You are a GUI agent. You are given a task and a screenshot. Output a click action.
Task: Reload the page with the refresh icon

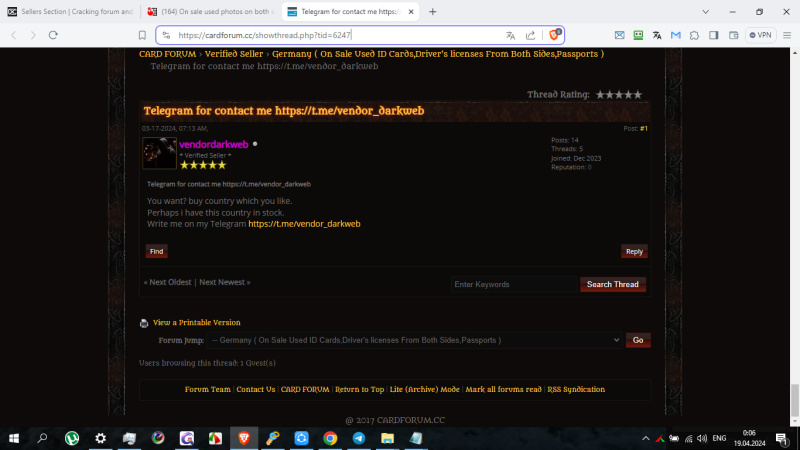(x=55, y=35)
